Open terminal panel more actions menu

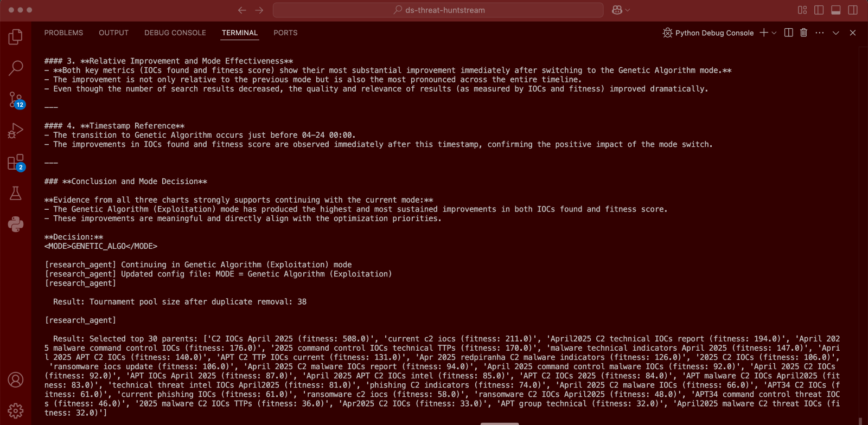point(820,33)
